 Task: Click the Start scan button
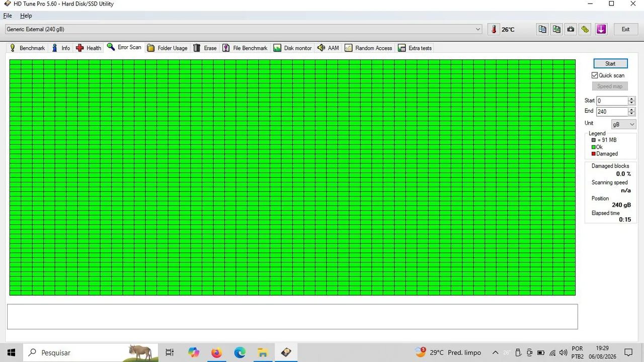point(610,63)
